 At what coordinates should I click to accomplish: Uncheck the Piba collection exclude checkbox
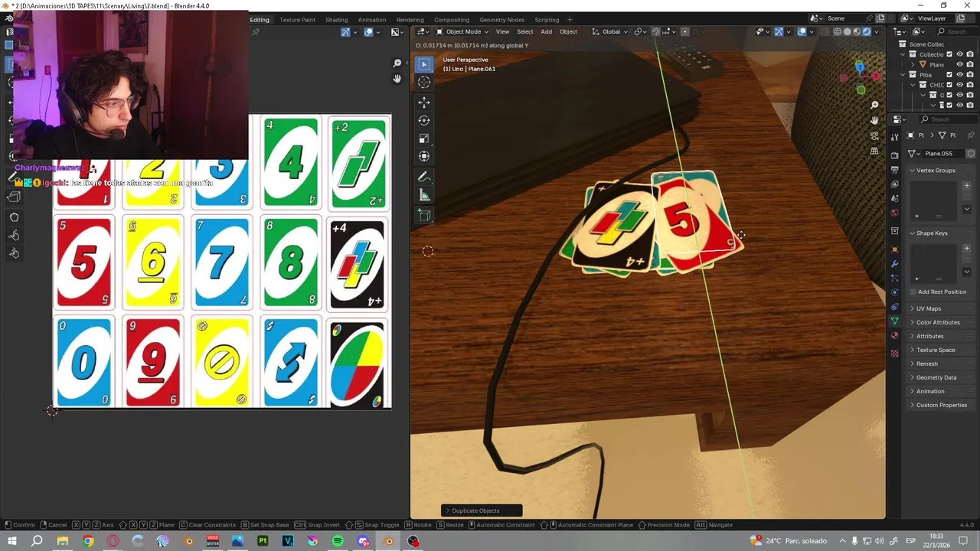click(949, 75)
